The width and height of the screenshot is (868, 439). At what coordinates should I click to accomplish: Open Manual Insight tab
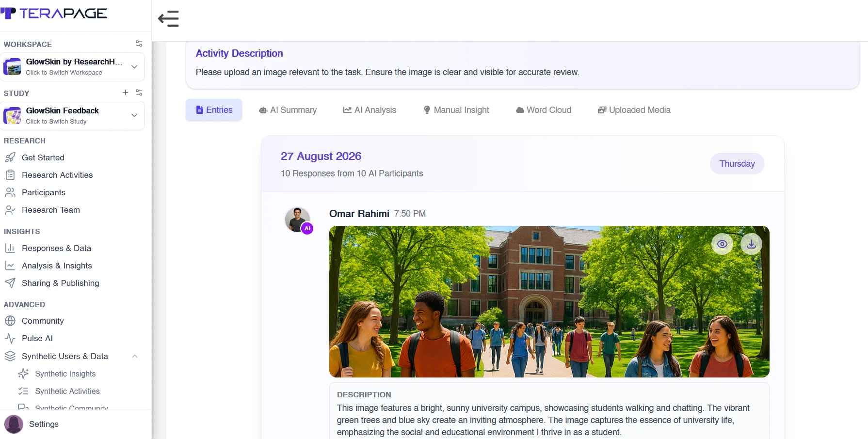click(x=456, y=110)
